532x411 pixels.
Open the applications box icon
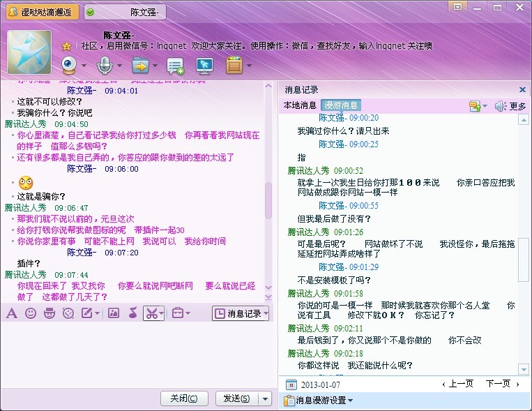coord(234,65)
